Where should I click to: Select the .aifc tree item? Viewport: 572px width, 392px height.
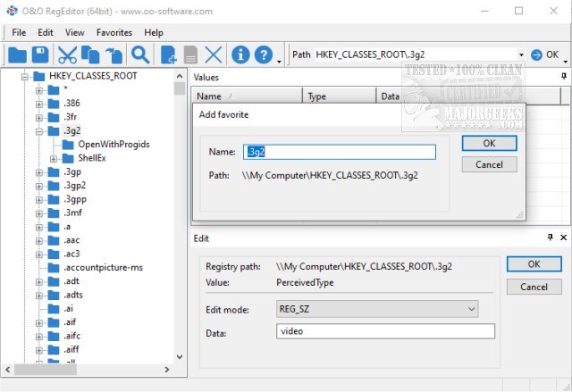(72, 336)
